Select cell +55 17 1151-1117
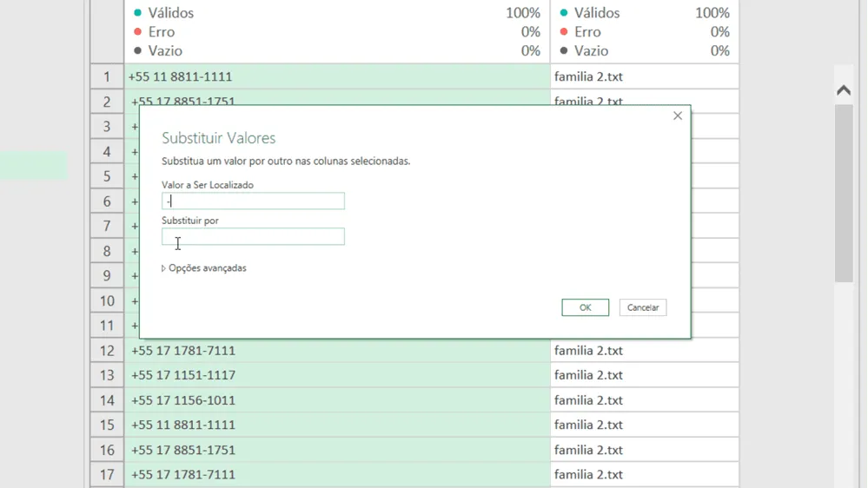Image resolution: width=868 pixels, height=488 pixels. 337,375
